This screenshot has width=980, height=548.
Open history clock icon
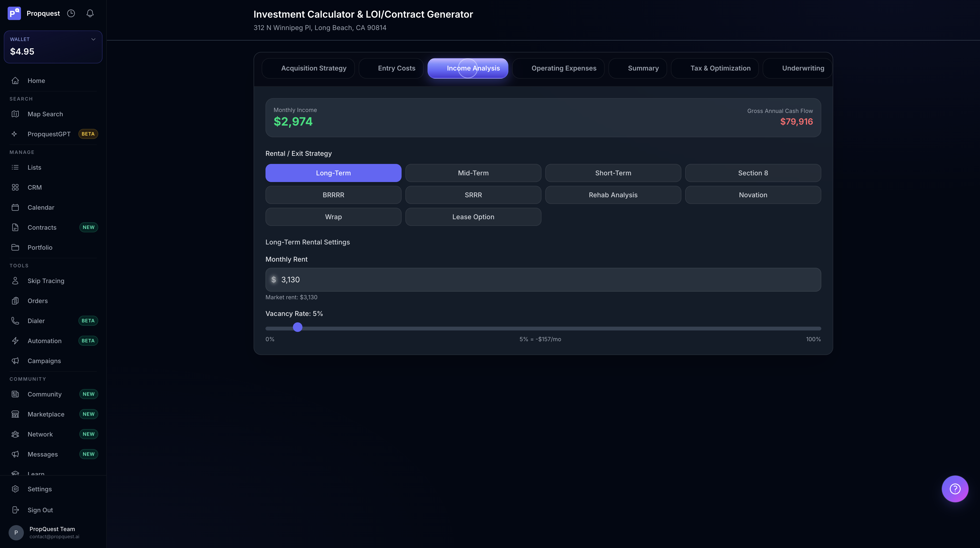[71, 13]
